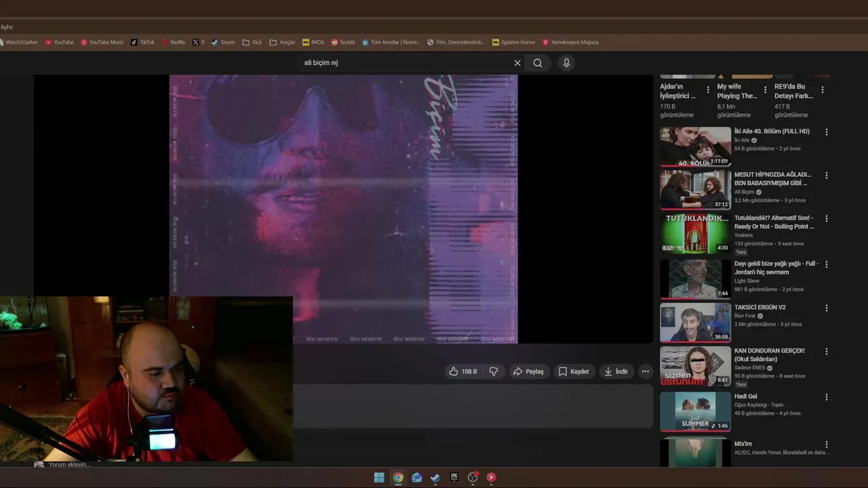
Task: Open options menu for 'TAKSİCİ ERGÜN V2' video
Action: 826,308
